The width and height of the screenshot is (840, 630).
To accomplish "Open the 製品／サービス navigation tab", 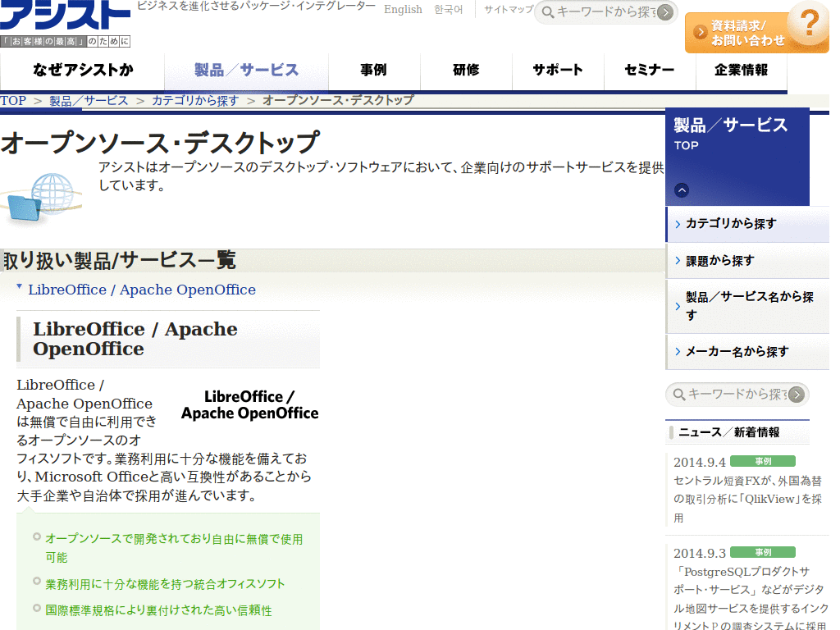I will pos(246,71).
